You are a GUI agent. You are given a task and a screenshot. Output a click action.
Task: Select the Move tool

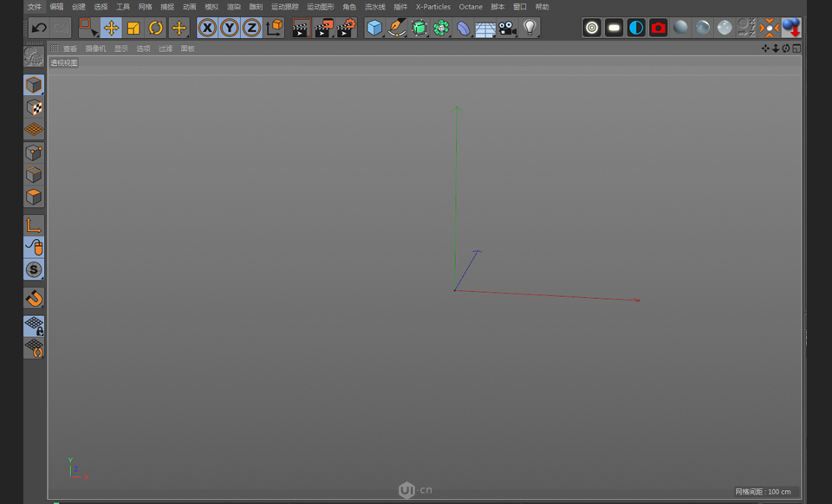coord(111,28)
